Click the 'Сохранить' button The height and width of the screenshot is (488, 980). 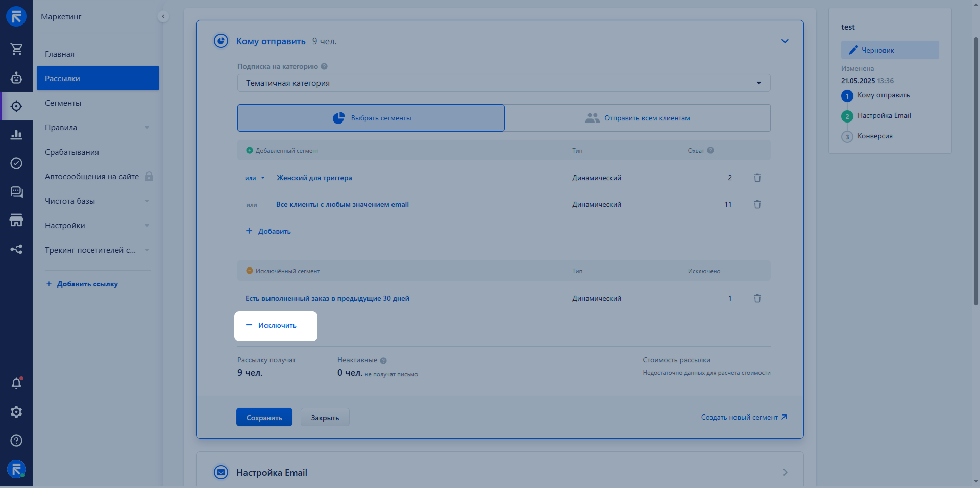point(264,417)
